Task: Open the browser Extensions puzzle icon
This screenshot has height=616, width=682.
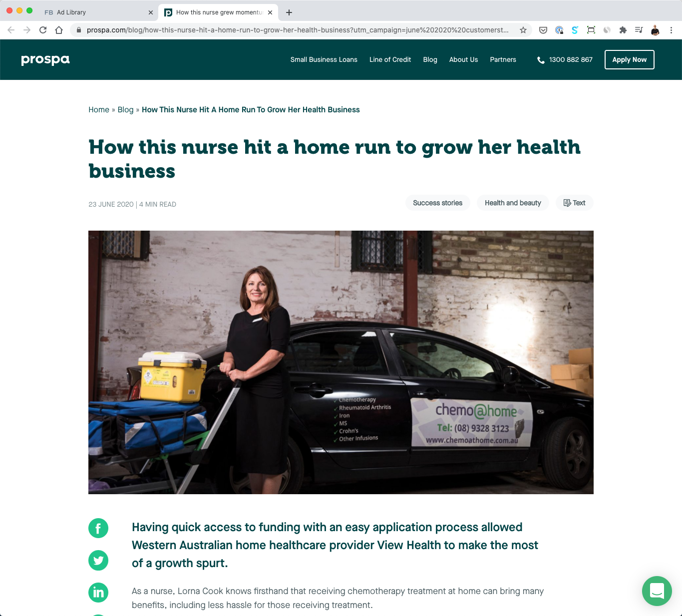Action: (x=623, y=30)
